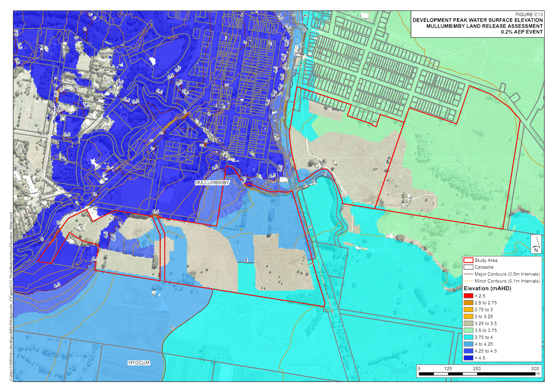The width and height of the screenshot is (555, 392).
Task: Click the '4.25 to 4.5' legend label text
Action: point(486,351)
